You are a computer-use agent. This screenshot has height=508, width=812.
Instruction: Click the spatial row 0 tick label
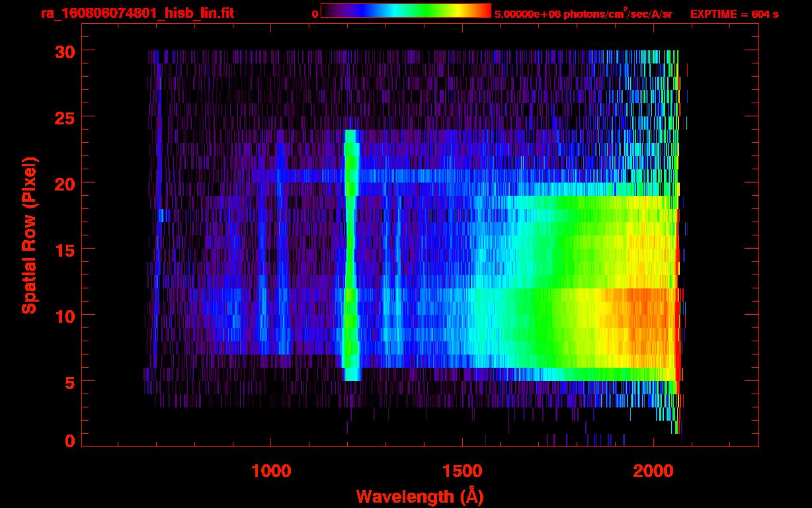point(69,440)
